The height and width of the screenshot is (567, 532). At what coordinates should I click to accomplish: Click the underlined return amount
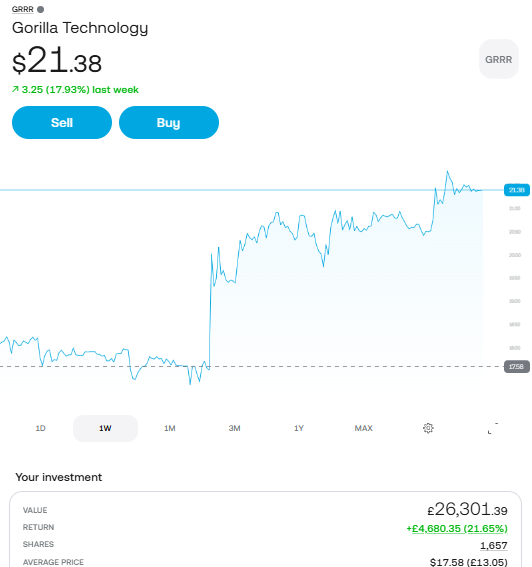tap(457, 528)
